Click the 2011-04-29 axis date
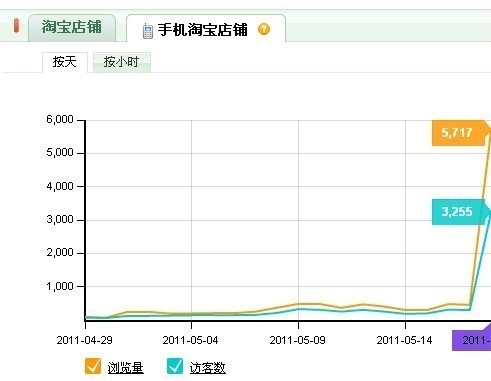Image resolution: width=491 pixels, height=381 pixels. click(85, 340)
